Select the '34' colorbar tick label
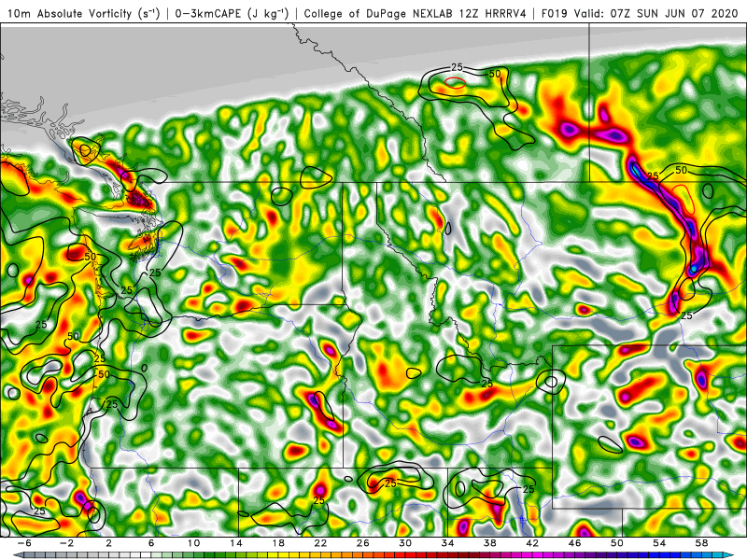The height and width of the screenshot is (560, 747). (448, 543)
